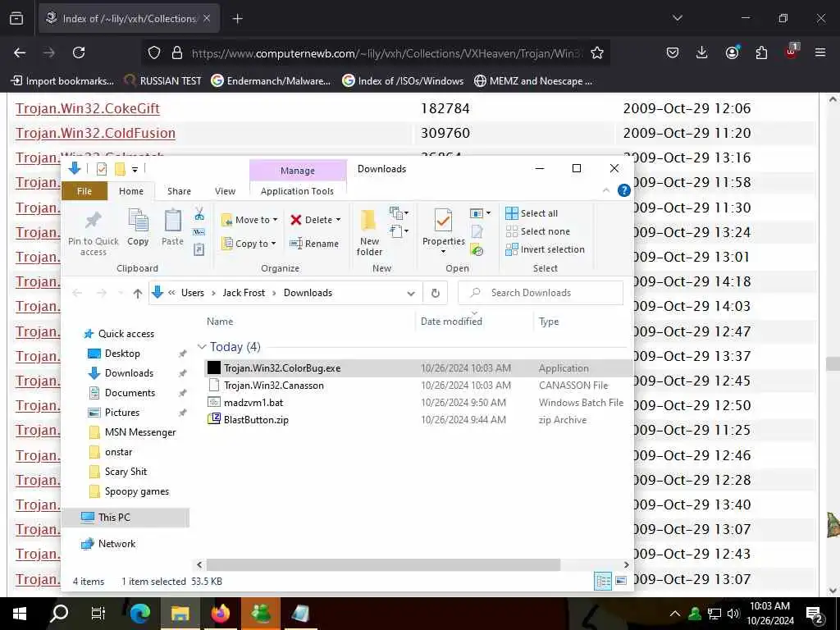Switch to the Share tab
Image resolution: width=840 pixels, height=630 pixels.
179,191
